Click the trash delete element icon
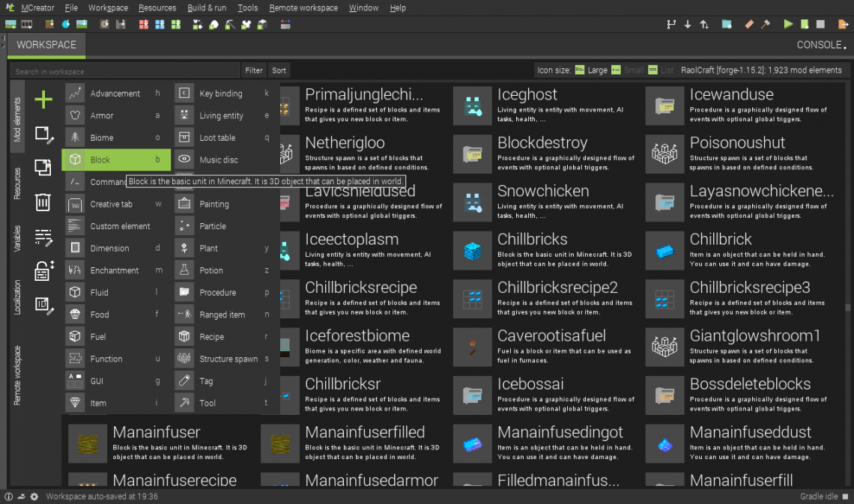 coord(43,202)
